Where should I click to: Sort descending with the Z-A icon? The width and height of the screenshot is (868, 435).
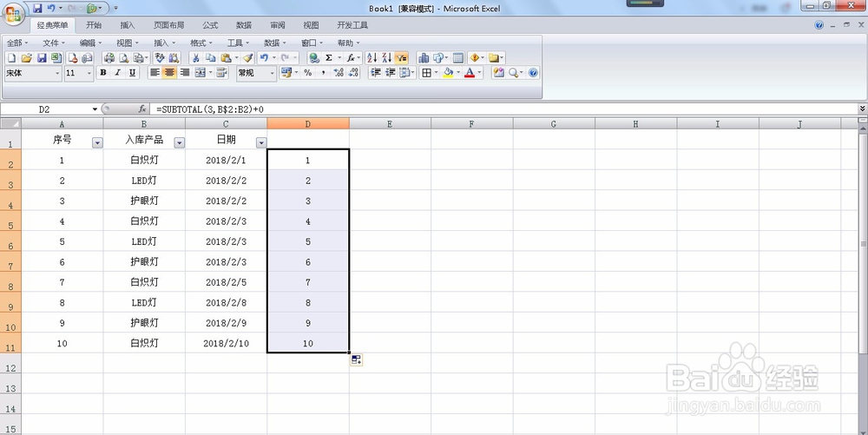pos(386,57)
